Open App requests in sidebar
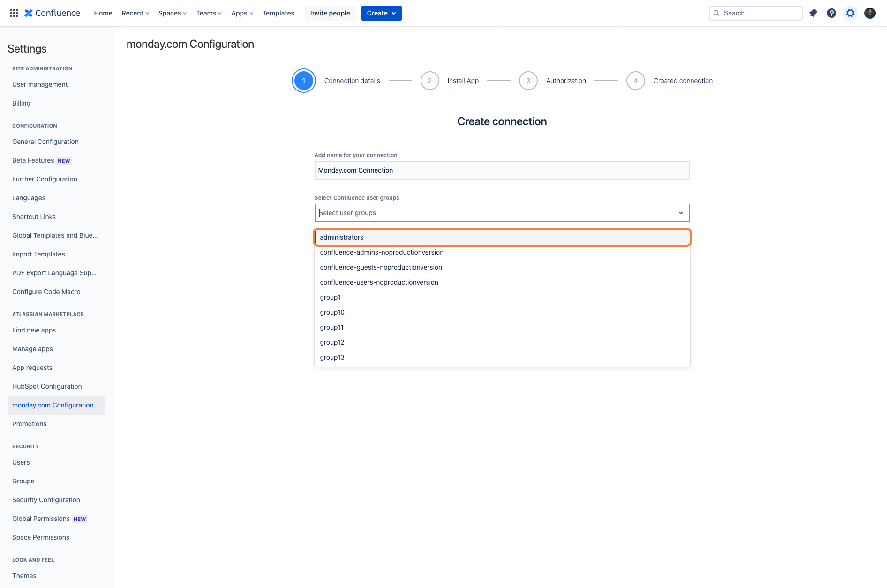The image size is (887, 588). pos(32,368)
